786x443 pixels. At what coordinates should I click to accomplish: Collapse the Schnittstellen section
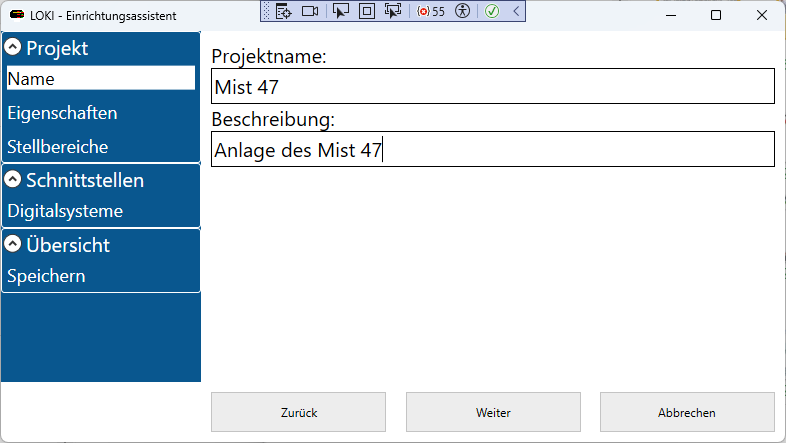[x=14, y=180]
